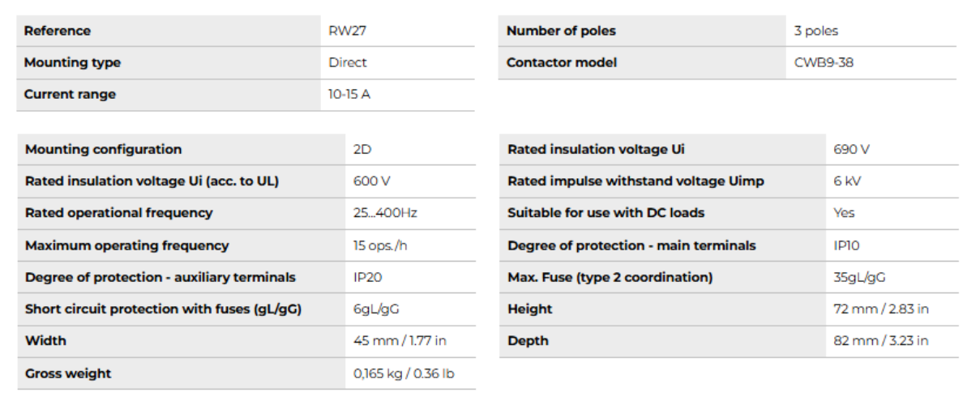Click the Height 72 mm value

880,309
